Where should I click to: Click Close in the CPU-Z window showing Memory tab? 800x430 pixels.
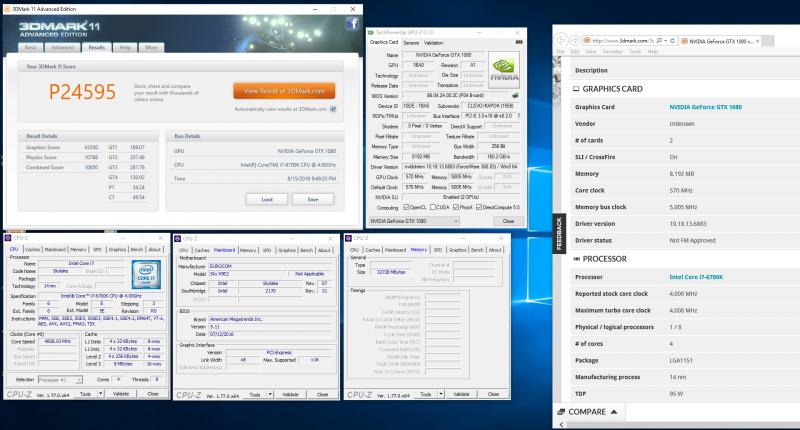tap(493, 394)
